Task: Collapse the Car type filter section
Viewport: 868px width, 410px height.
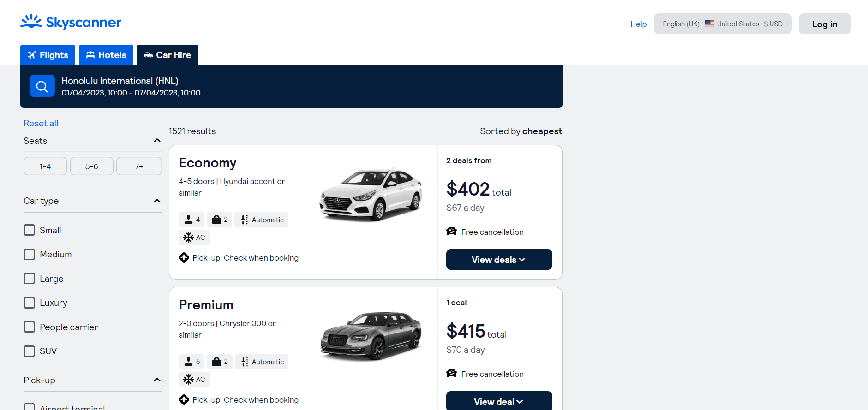Action: [x=157, y=200]
